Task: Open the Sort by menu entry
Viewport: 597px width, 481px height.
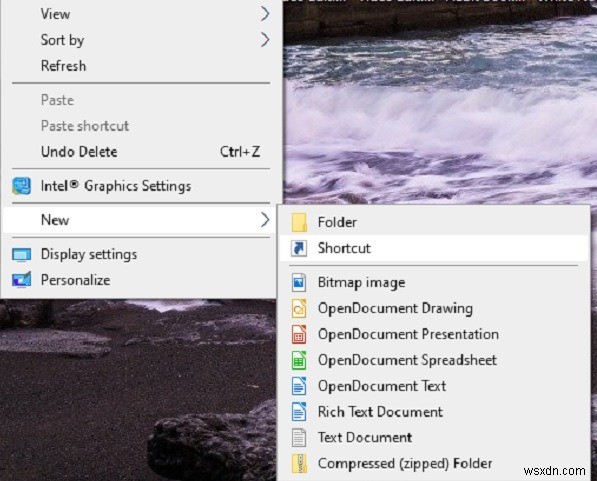Action: tap(139, 40)
